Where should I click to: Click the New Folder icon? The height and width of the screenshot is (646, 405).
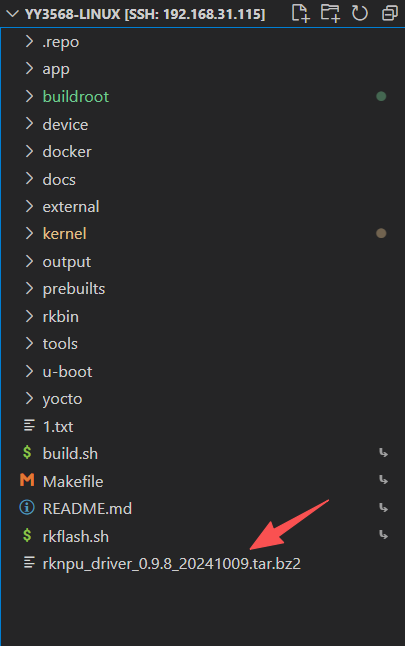pos(330,14)
